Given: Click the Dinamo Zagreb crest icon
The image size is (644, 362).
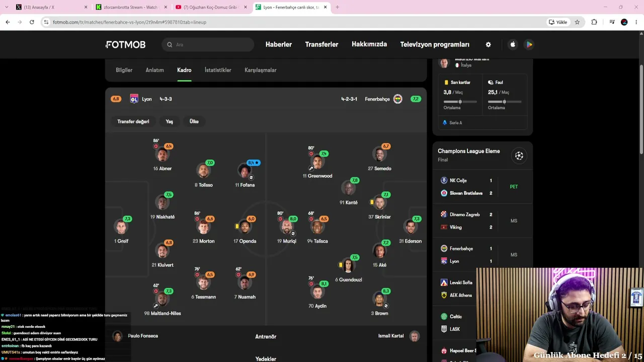Looking at the screenshot, I should click(444, 215).
